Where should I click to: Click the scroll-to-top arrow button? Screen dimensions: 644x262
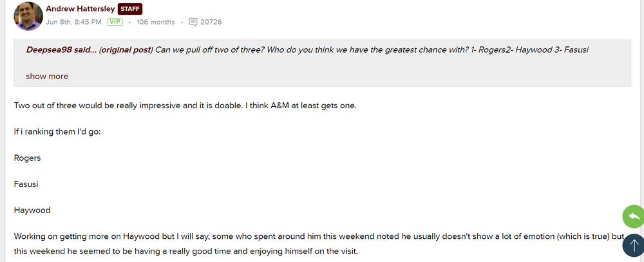tap(634, 245)
